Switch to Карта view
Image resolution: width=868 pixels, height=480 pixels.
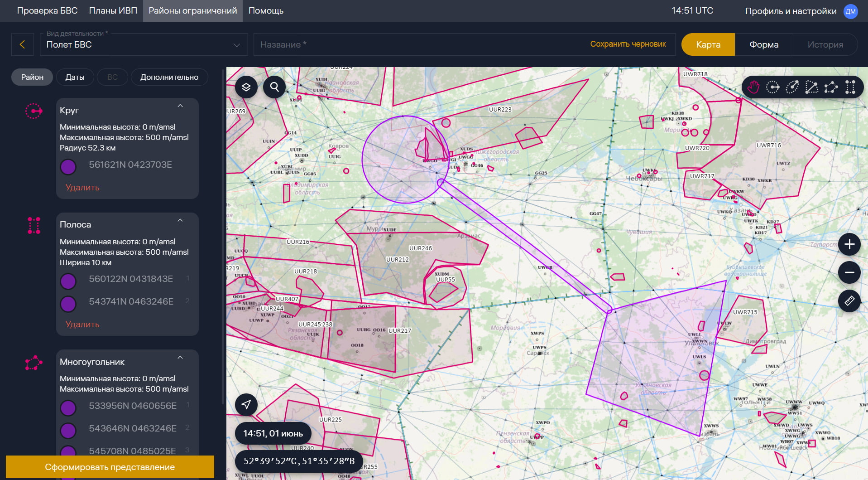pos(708,44)
